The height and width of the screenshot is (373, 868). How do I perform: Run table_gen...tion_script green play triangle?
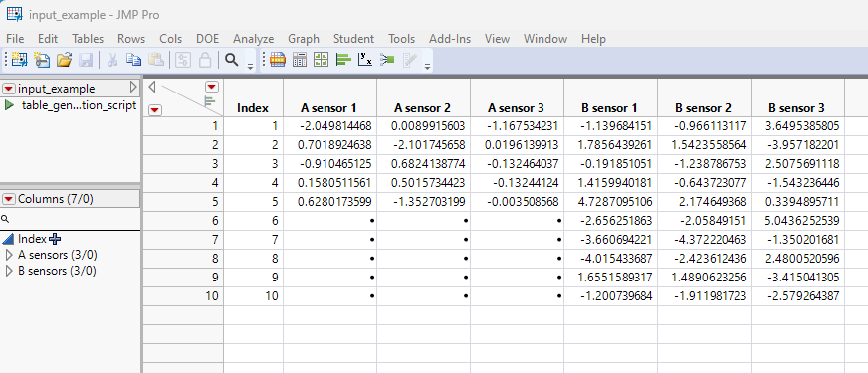tap(9, 105)
